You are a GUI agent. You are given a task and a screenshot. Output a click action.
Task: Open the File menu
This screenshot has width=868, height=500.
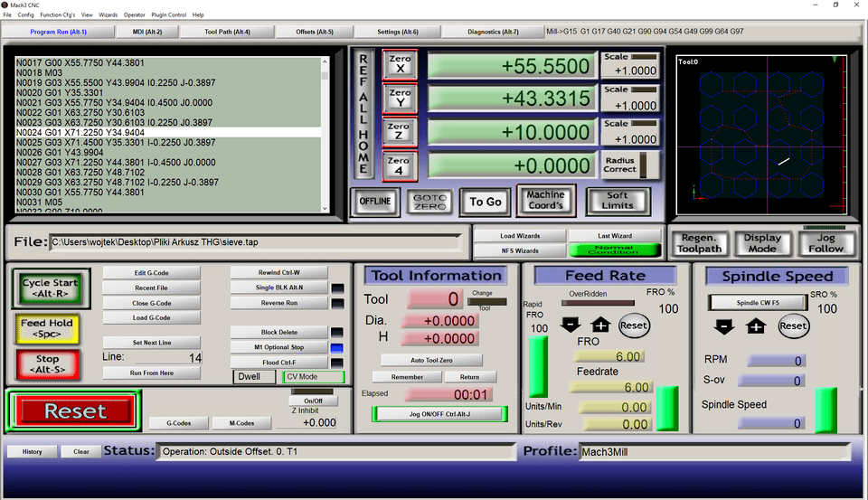click(7, 15)
